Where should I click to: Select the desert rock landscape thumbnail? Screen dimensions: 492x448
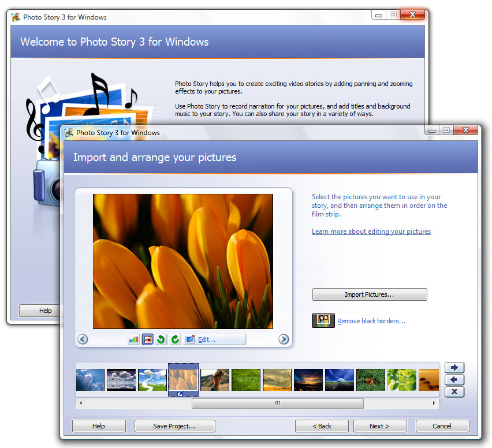click(x=215, y=380)
